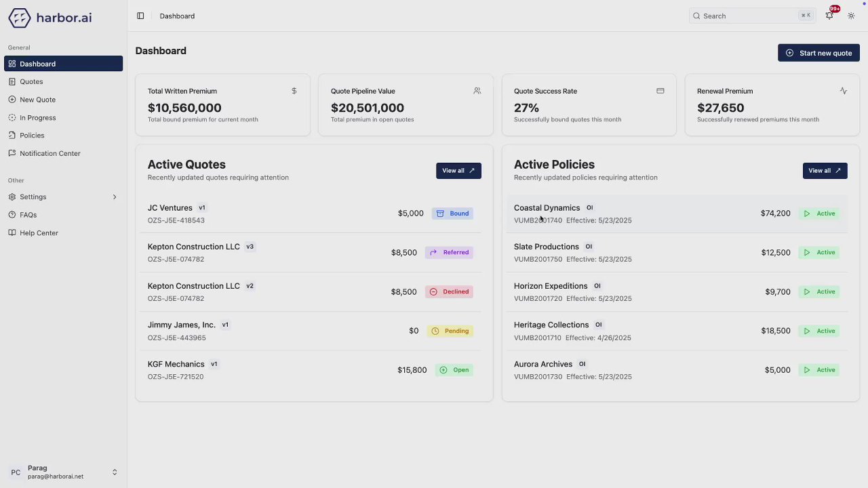
Task: View all Active Quotes
Action: [x=458, y=171]
